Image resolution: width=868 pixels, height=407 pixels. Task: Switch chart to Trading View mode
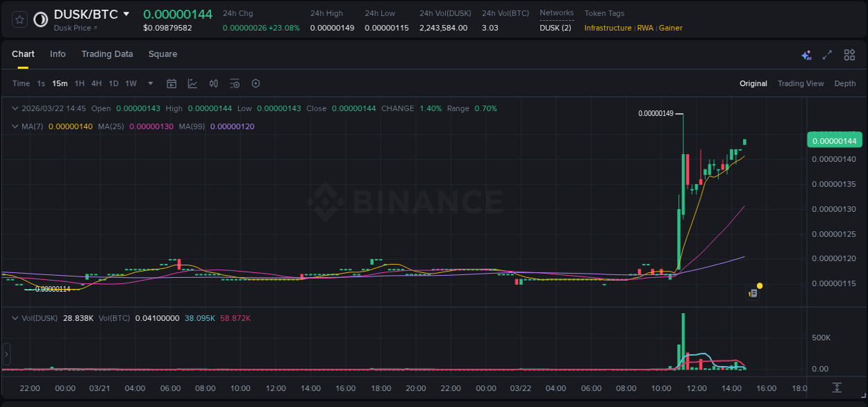pos(801,83)
